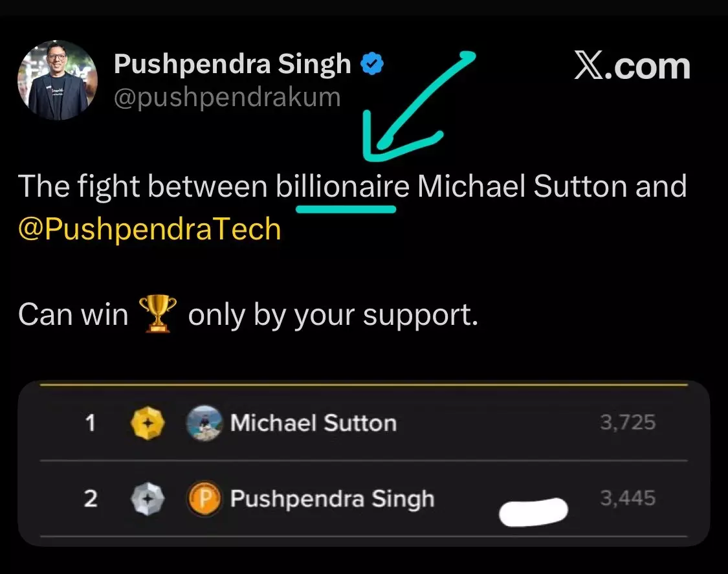Open Pushpendra Singh's profile picture
Image resolution: width=728 pixels, height=574 pixels.
[x=58, y=80]
